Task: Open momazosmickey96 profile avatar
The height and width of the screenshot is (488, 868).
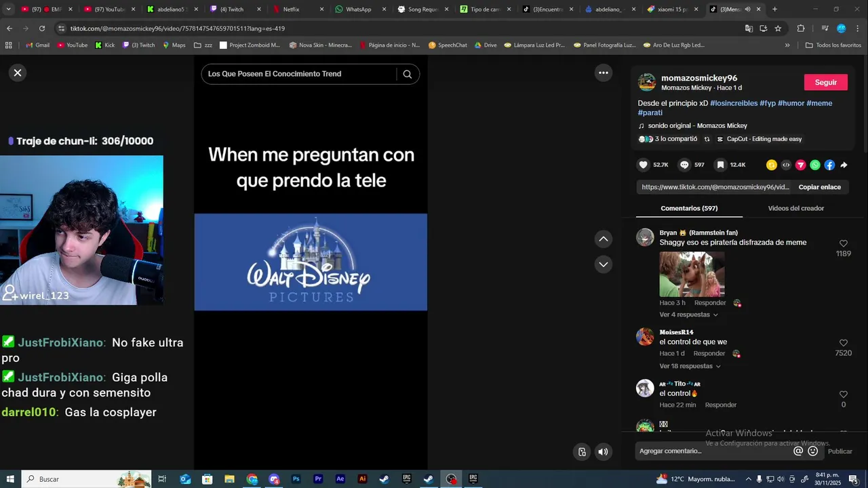Action: [x=648, y=82]
